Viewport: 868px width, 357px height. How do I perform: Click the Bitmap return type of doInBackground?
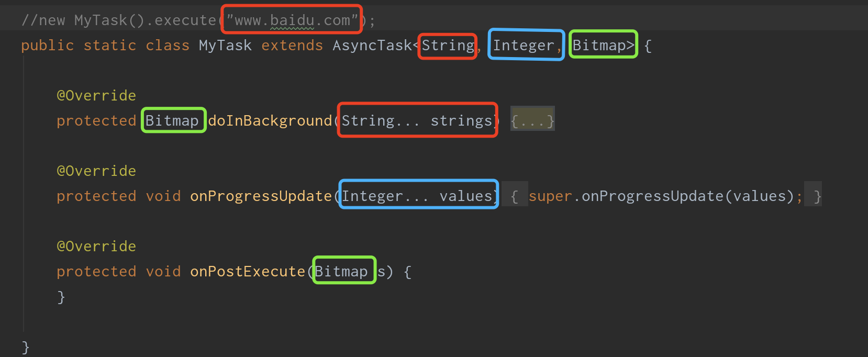[172, 121]
